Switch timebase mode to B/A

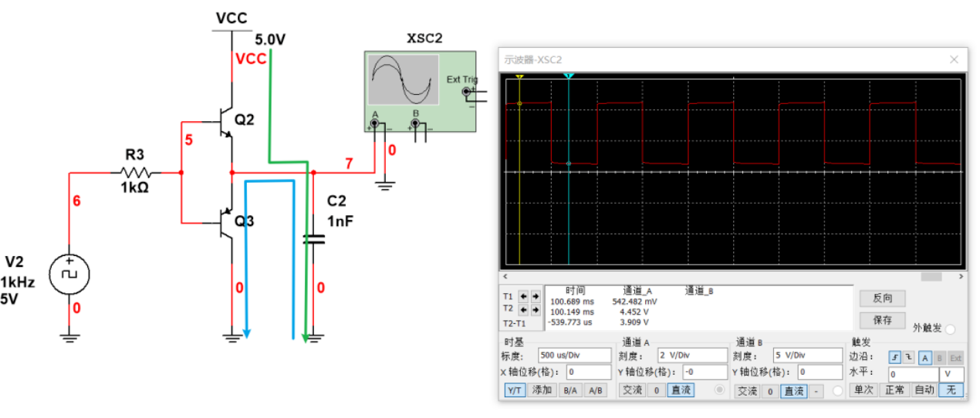[570, 390]
